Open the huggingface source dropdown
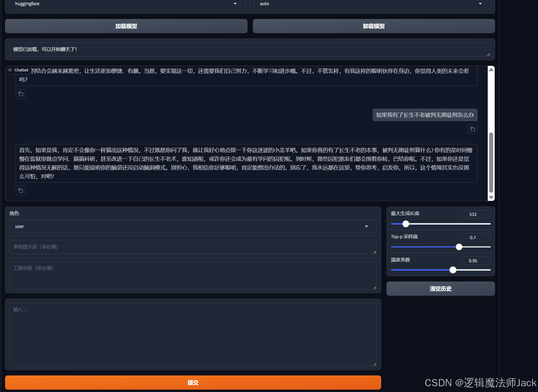 [128, 4]
